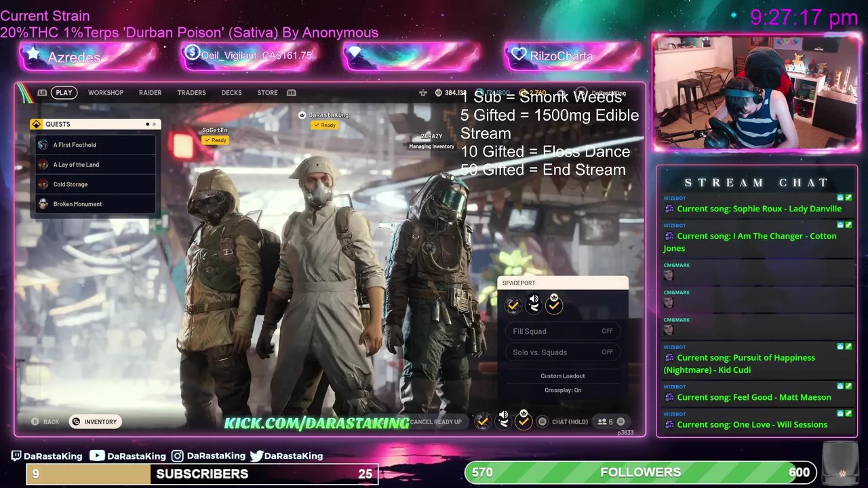The image size is (868, 488).
Task: Click the Broken Monument quest portrait icon
Action: (x=43, y=204)
